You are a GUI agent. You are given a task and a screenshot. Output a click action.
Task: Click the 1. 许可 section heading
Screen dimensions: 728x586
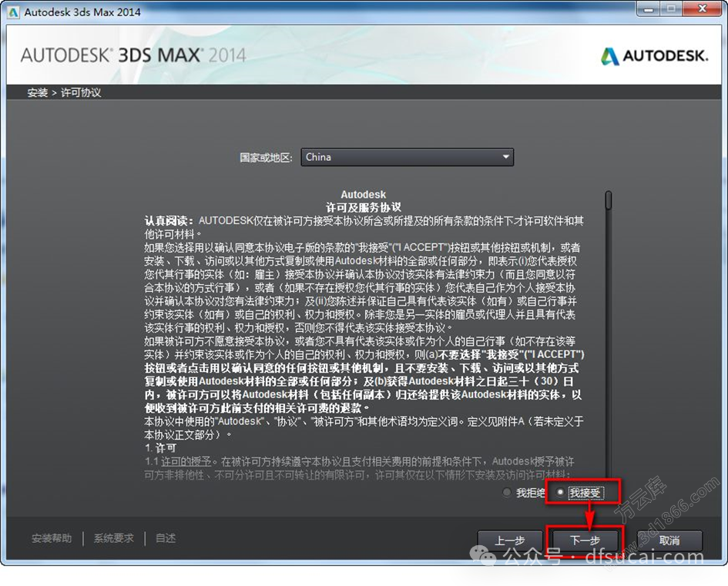tap(160, 448)
